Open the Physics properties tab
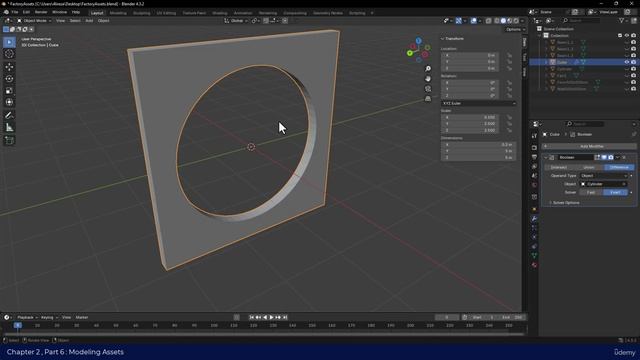 coord(534,237)
